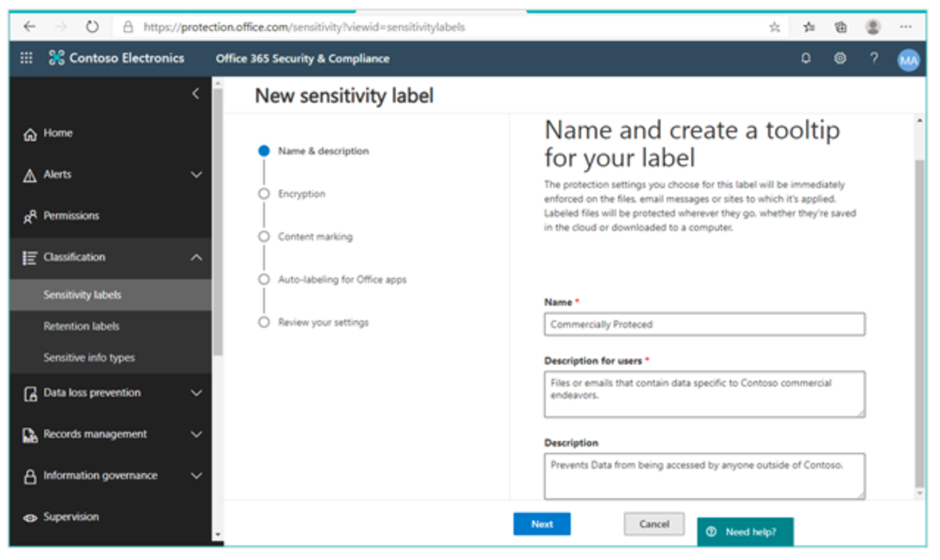This screenshot has width=940, height=560.
Task: Cancel the new sensitivity label wizard
Action: (x=653, y=524)
